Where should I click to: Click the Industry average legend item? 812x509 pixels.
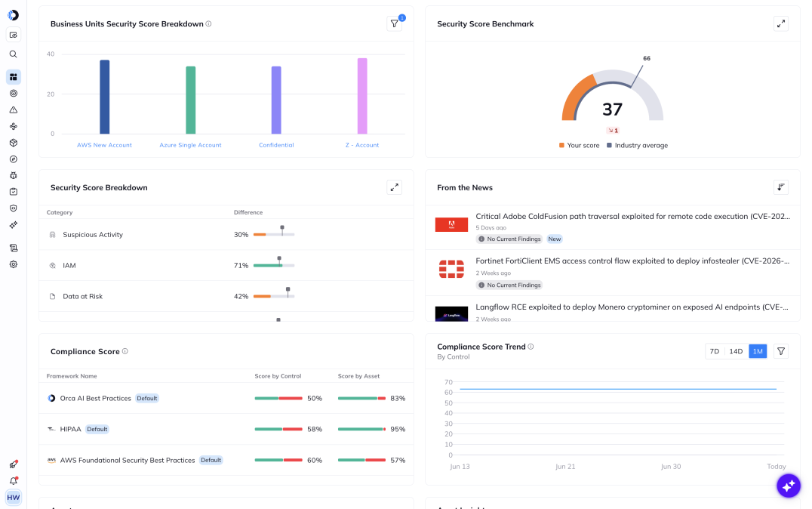pos(638,146)
